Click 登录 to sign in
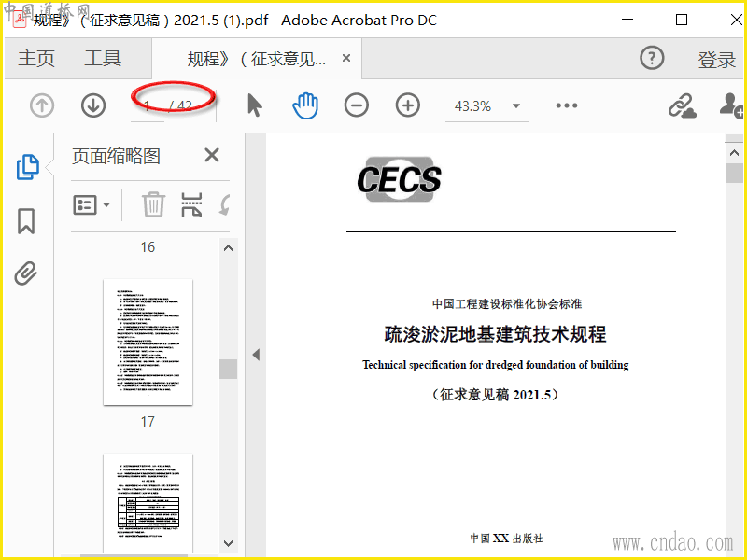This screenshot has width=747, height=560. [717, 60]
